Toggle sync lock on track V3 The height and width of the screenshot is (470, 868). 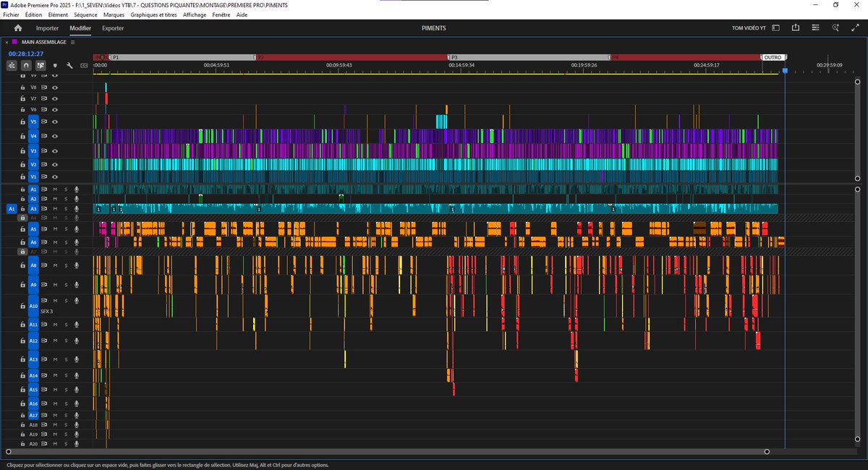(44, 150)
